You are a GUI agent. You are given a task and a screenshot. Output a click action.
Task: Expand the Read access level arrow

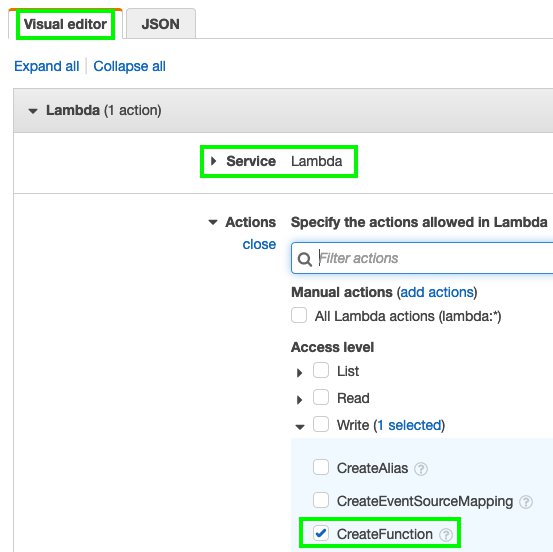coord(299,400)
